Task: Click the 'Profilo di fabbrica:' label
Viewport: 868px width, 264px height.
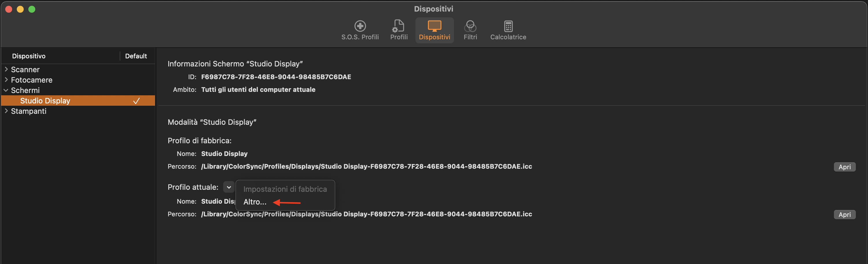Action: tap(200, 141)
